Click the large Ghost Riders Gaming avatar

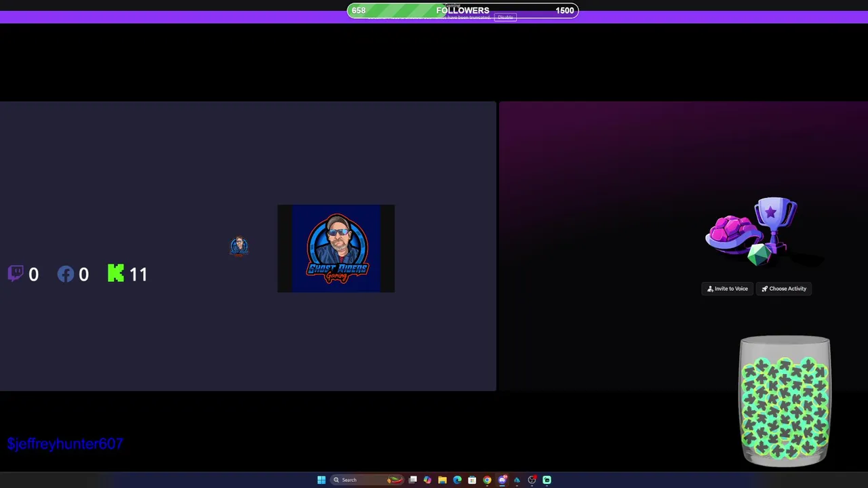pyautogui.click(x=336, y=249)
